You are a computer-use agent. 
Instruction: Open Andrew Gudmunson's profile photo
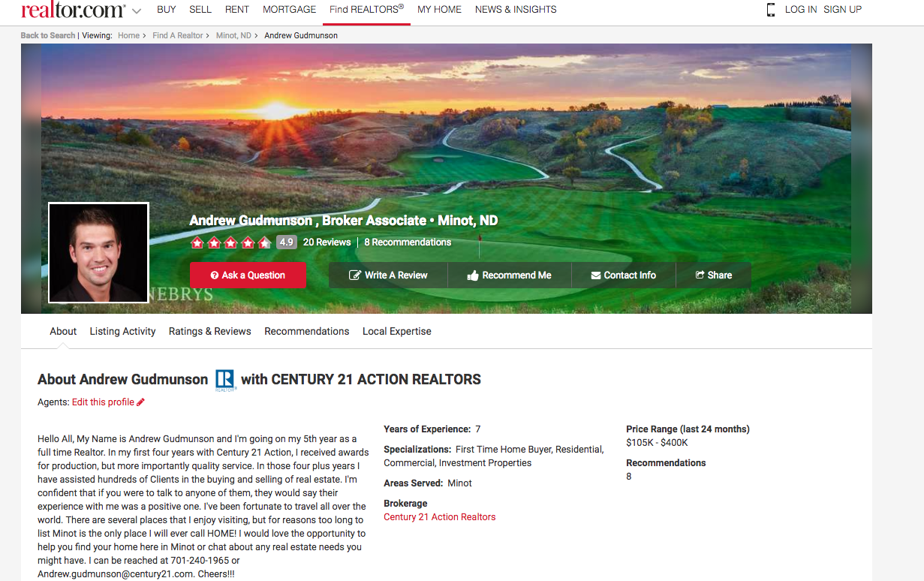click(98, 252)
